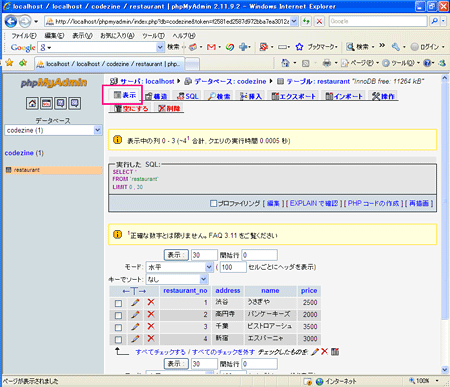Click the delete checked rows X icon
This screenshot has width=450, height=387.
click(x=324, y=351)
